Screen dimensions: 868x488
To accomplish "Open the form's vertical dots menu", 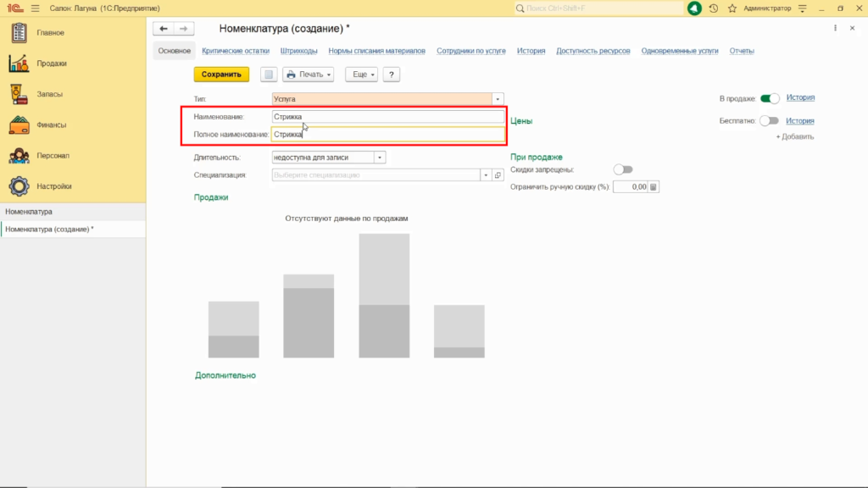I will 835,28.
